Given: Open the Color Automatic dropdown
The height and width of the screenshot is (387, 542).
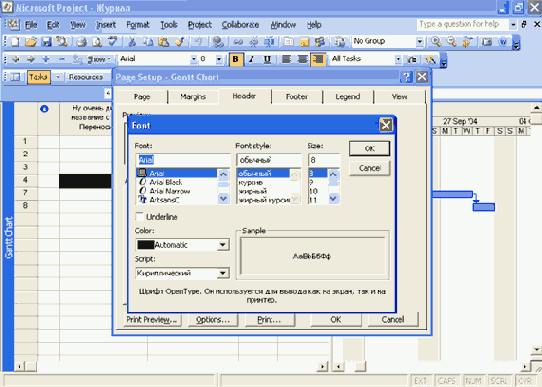Looking at the screenshot, I should (x=223, y=245).
